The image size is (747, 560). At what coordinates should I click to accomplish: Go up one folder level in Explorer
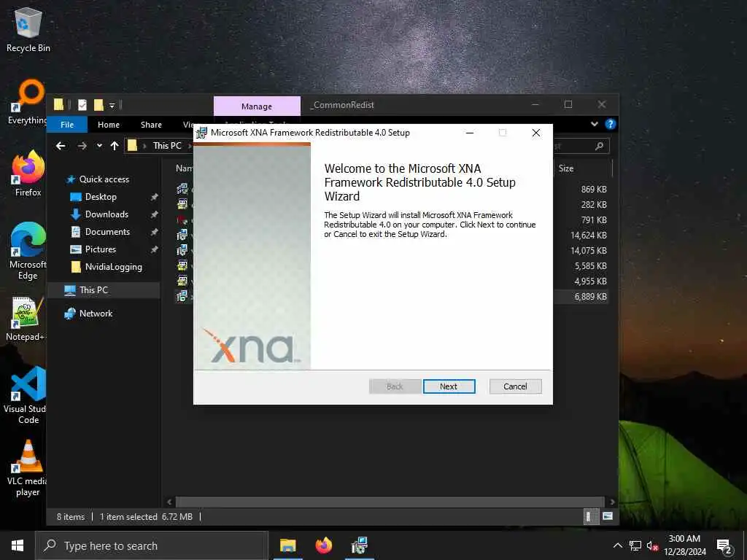pos(115,146)
